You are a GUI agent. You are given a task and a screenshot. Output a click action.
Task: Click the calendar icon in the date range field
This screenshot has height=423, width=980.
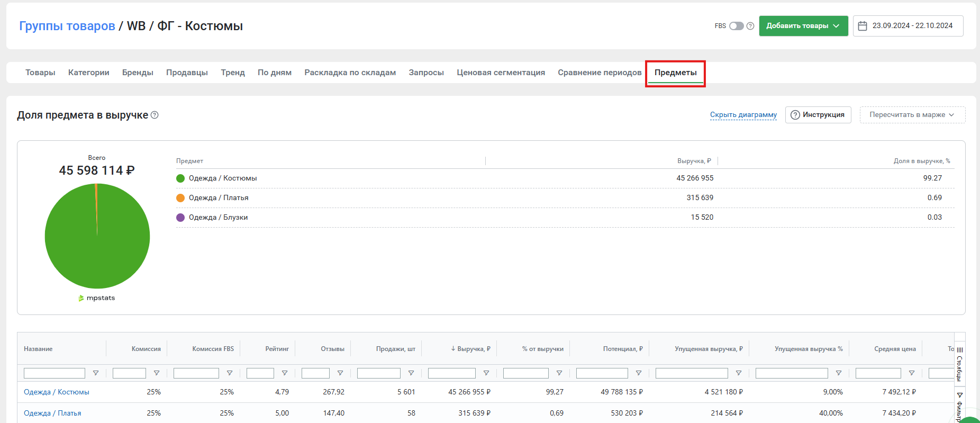pos(863,26)
